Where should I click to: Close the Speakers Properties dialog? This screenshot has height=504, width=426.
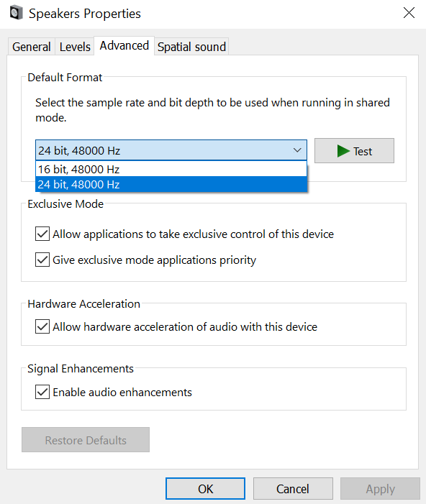(x=409, y=13)
